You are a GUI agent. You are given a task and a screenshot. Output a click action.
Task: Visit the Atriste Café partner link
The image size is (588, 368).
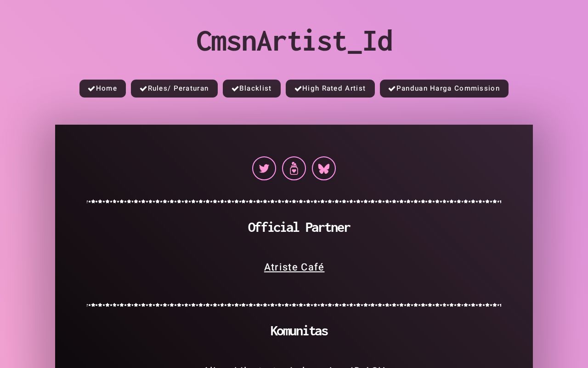click(x=294, y=267)
